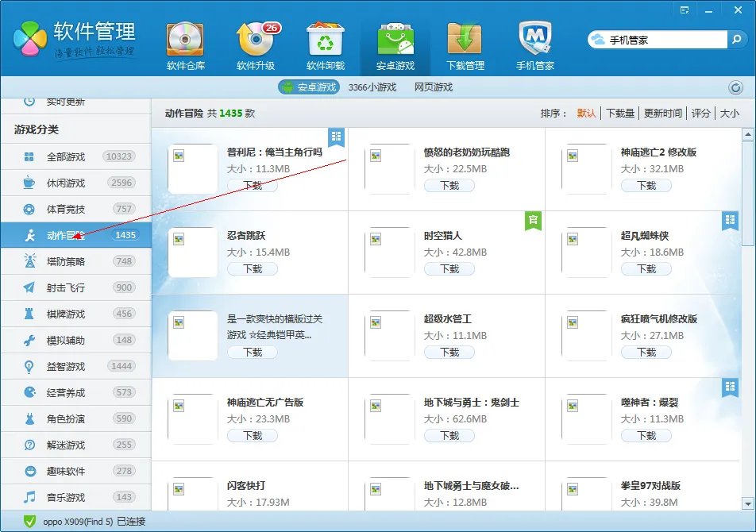
Task: Click the scrollbar up arrow
Action: [748, 134]
